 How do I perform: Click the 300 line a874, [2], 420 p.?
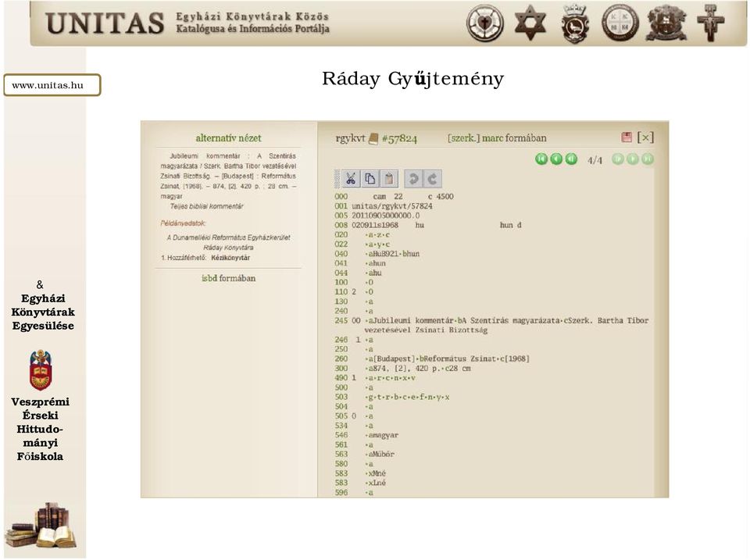pos(403,368)
